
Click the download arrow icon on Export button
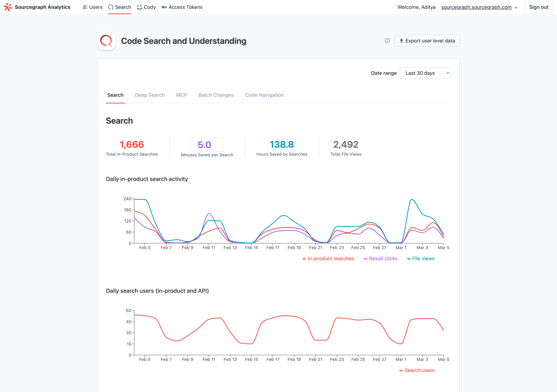point(402,41)
